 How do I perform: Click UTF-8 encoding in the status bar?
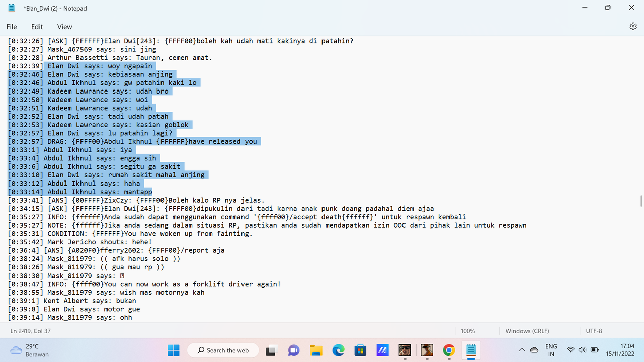(x=594, y=331)
